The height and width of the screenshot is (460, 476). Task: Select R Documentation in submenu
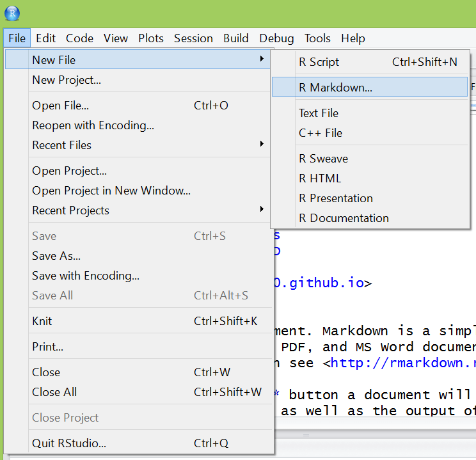tap(370, 218)
